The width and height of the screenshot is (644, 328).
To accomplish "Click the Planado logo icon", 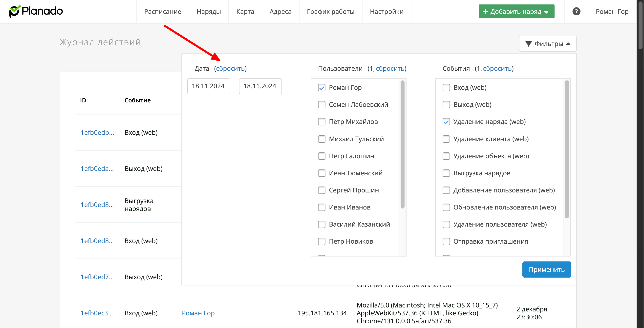I will click(x=15, y=12).
